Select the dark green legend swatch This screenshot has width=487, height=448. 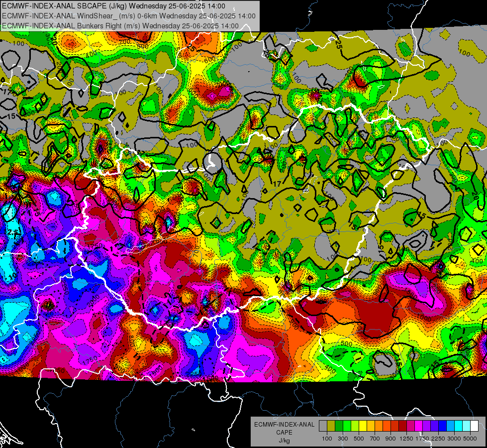click(339, 426)
